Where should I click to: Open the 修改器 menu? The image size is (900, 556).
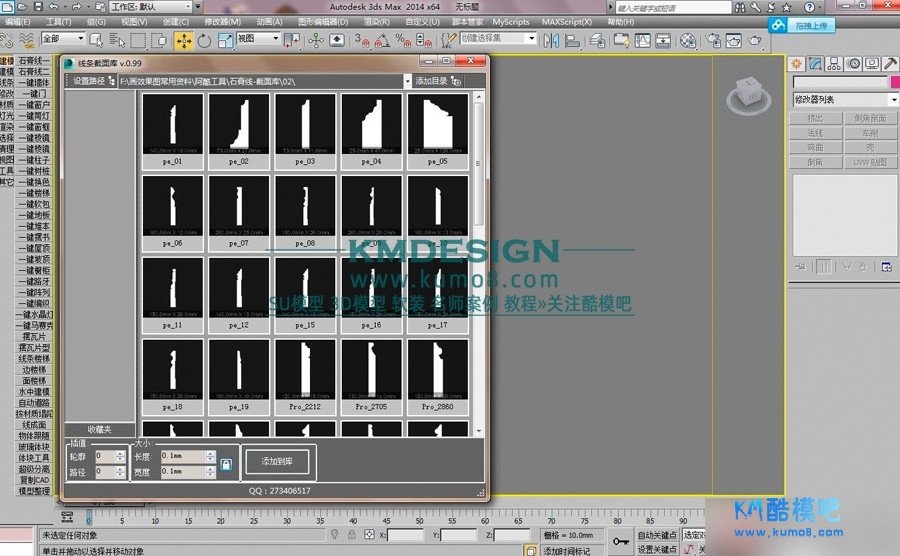tap(220, 21)
